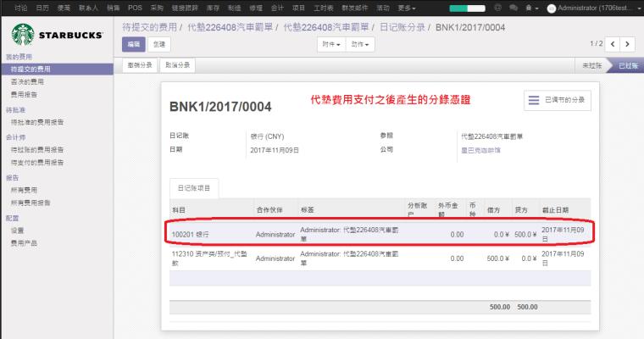Select the 未过账 status stage
This screenshot has width=644, height=339.
[591, 66]
